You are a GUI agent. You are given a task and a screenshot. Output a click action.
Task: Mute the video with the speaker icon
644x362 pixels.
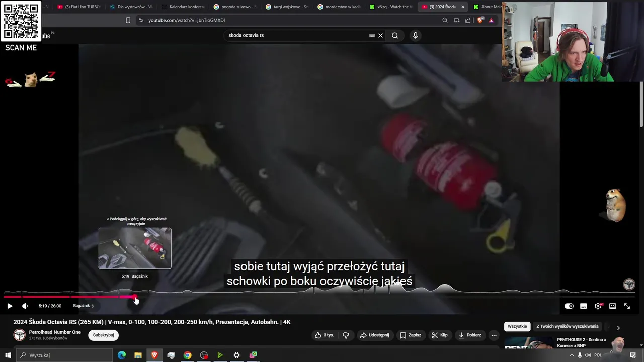pos(25,306)
